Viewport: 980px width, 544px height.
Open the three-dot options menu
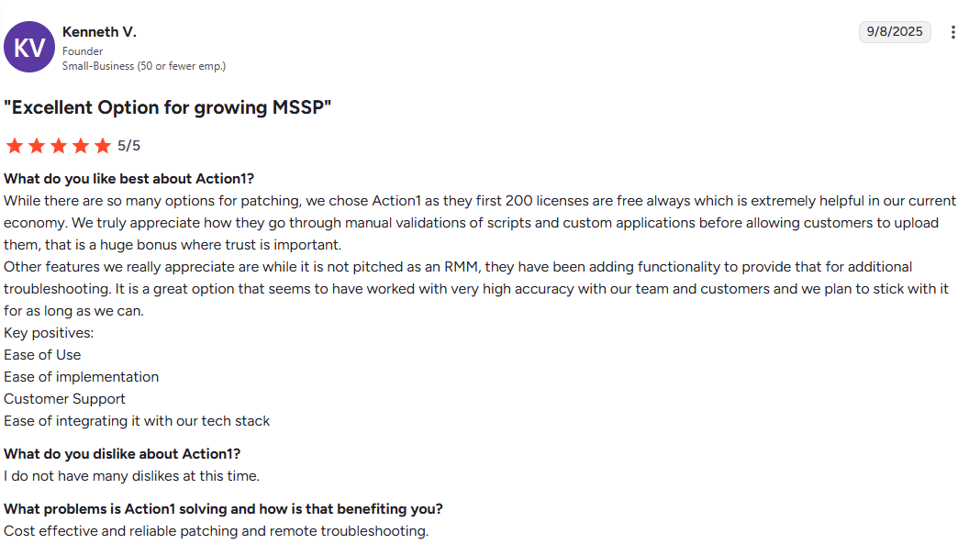(952, 32)
